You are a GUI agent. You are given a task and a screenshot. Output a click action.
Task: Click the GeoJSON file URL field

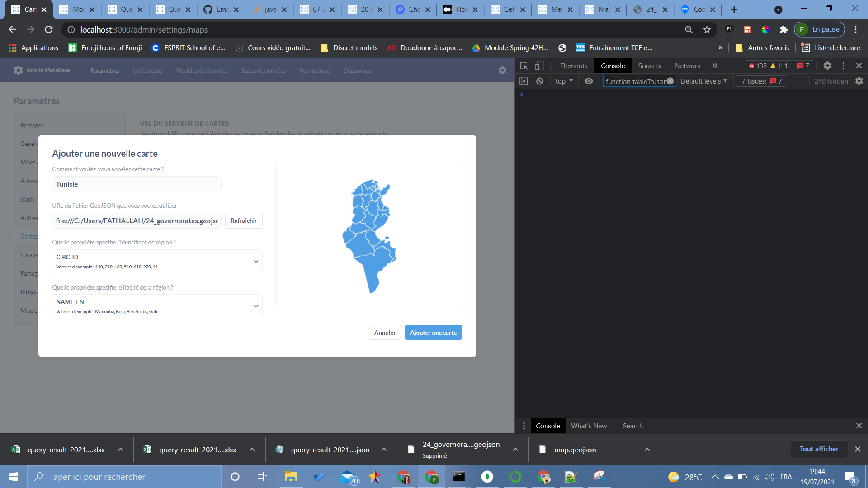tap(137, 221)
